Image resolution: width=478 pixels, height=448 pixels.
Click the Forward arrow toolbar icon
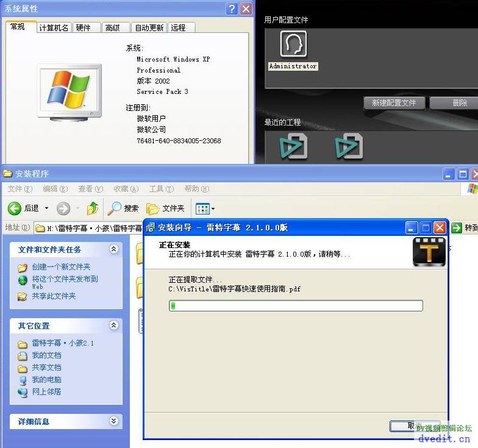point(63,208)
